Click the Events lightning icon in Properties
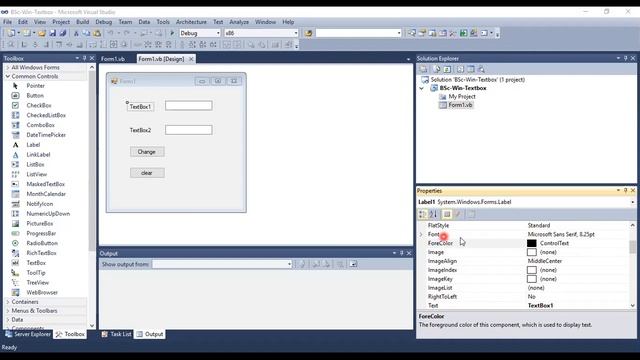640x360 pixels. (x=458, y=214)
